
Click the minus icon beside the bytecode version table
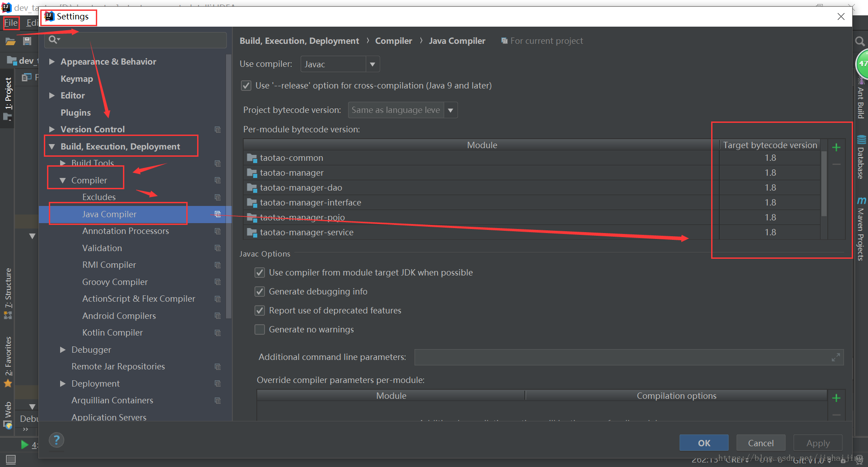(836, 164)
